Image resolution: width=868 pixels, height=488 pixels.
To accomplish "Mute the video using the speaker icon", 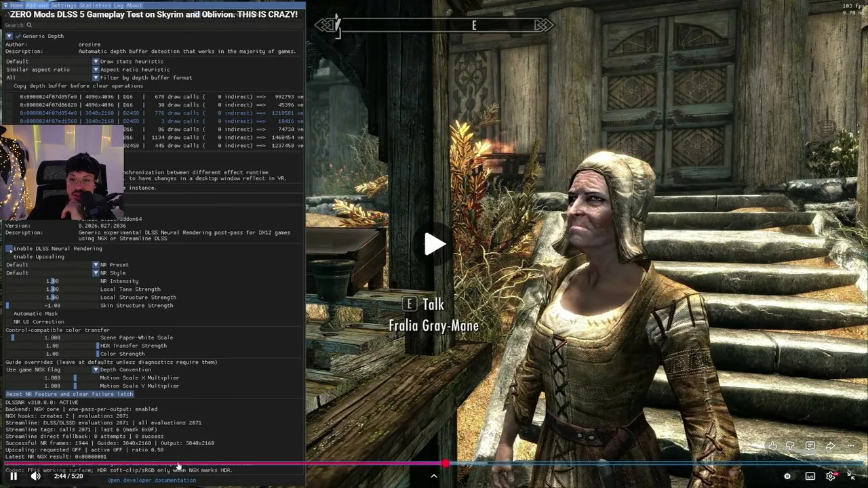I will tap(35, 476).
